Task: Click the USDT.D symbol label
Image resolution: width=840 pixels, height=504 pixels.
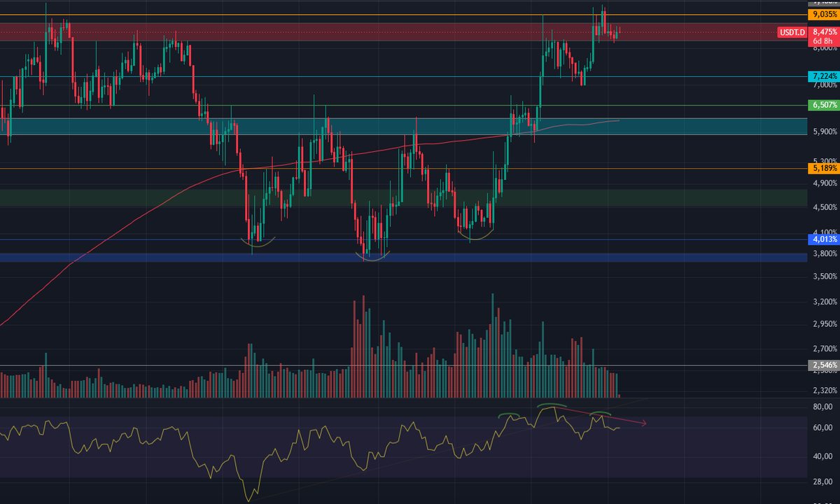Action: (792, 32)
